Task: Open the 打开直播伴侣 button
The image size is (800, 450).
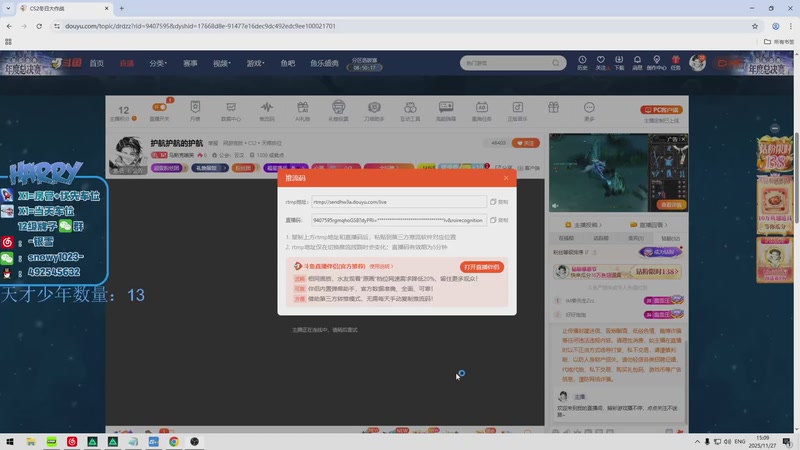Action: pos(482,267)
